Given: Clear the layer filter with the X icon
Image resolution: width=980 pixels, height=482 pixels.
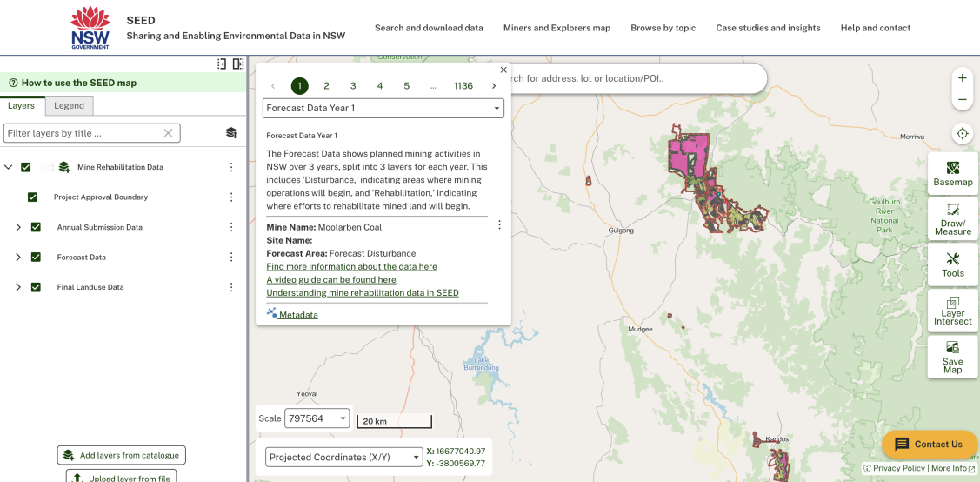Looking at the screenshot, I should tap(168, 133).
